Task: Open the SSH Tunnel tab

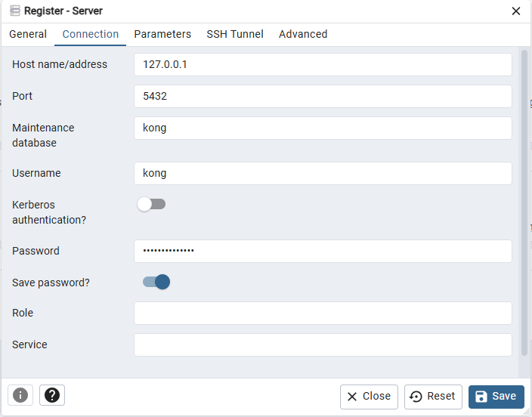Action: coord(235,34)
